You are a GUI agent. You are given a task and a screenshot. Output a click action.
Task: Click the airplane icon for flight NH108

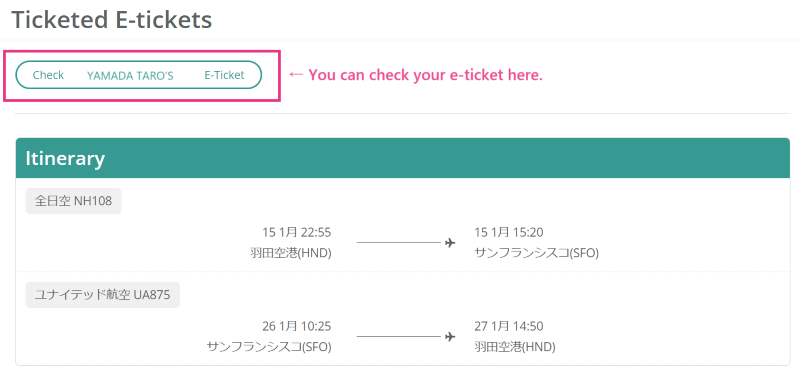(x=449, y=243)
